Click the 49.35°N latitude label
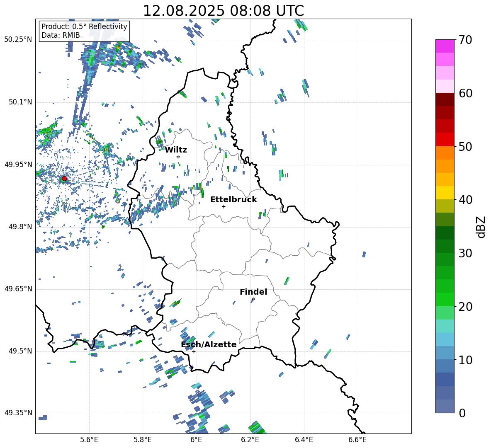The height and width of the screenshot is (448, 491). pos(18,413)
